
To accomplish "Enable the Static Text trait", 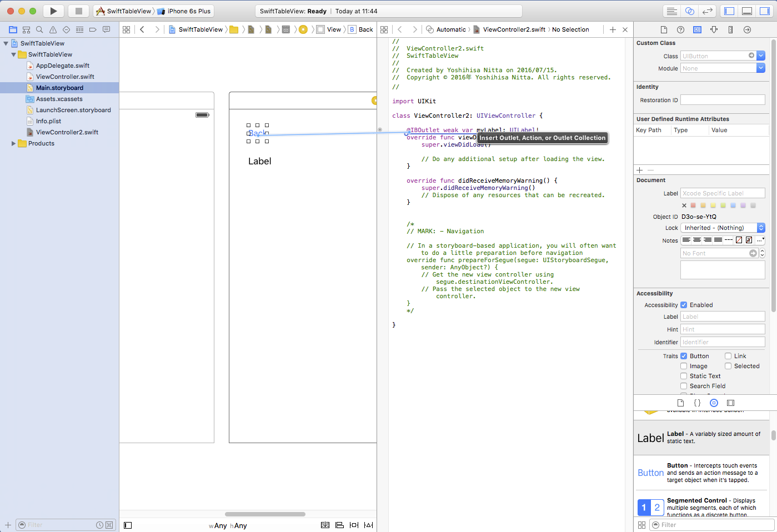I will (684, 376).
